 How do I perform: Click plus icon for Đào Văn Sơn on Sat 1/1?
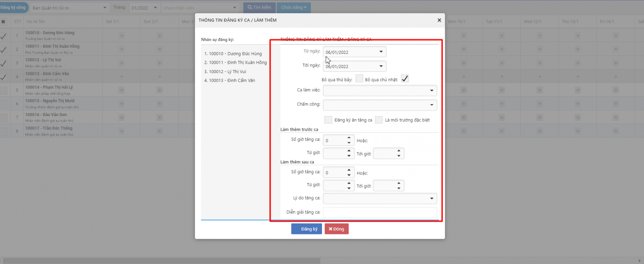pyautogui.click(x=122, y=117)
